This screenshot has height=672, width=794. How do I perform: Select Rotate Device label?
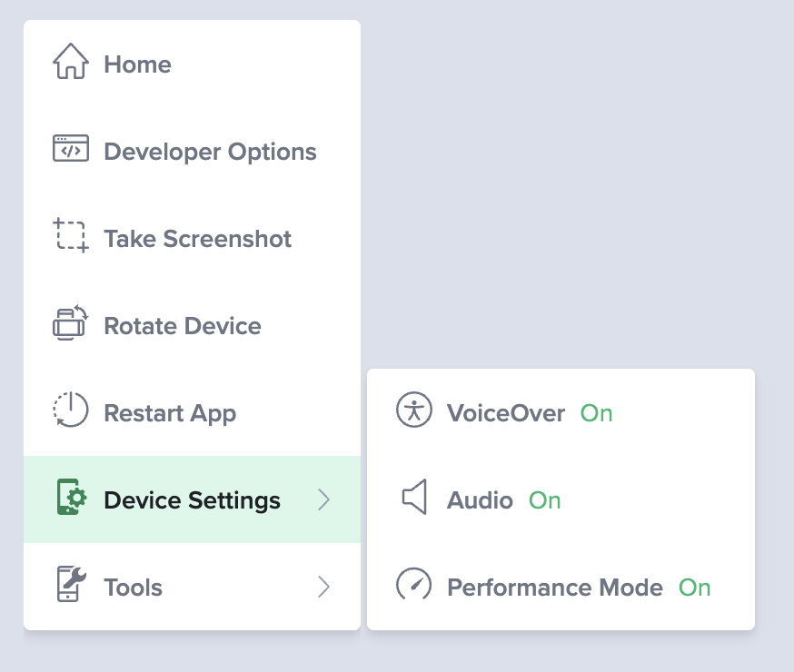tap(183, 326)
